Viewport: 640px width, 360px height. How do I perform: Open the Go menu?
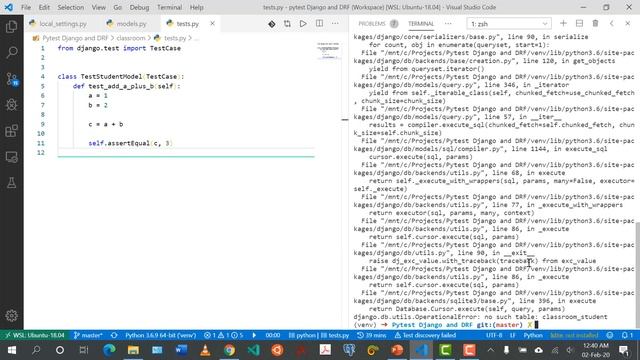click(x=118, y=7)
